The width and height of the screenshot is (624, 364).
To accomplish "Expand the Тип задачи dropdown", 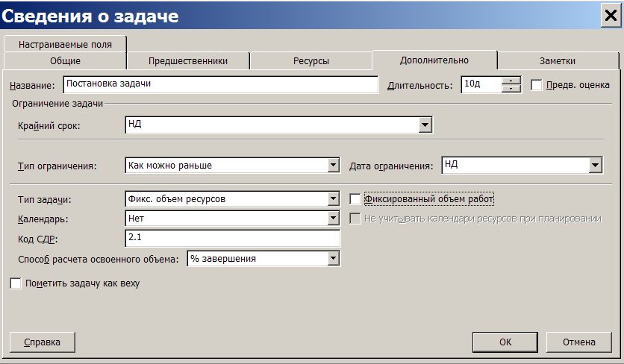I will pyautogui.click(x=333, y=198).
